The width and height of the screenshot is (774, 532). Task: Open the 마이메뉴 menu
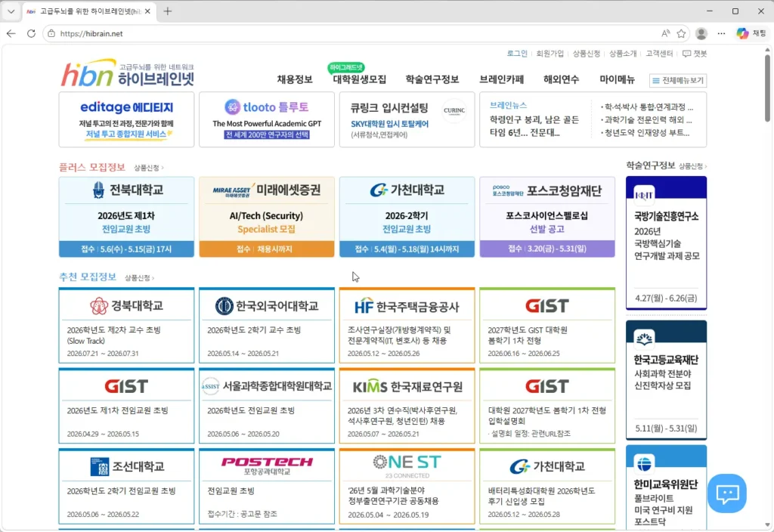pos(617,79)
